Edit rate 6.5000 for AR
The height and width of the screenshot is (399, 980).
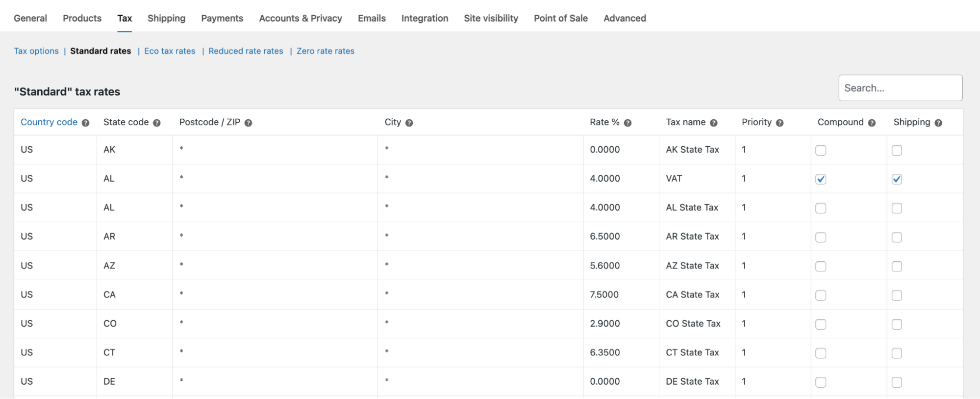(x=621, y=237)
